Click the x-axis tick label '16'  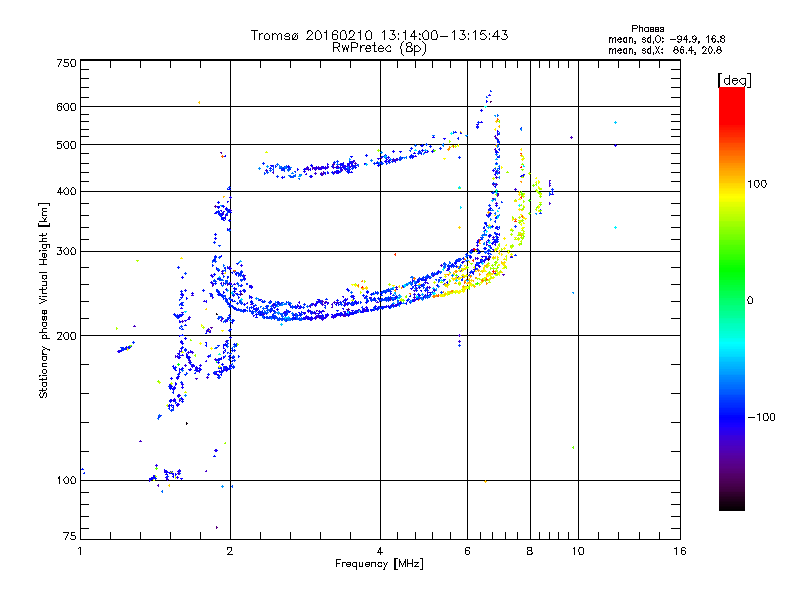[680, 551]
